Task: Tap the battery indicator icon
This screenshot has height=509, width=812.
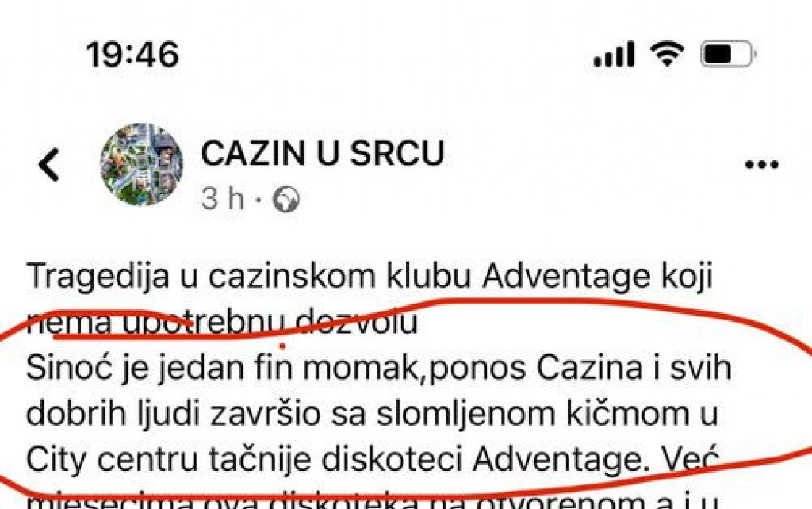Action: pyautogui.click(x=729, y=54)
